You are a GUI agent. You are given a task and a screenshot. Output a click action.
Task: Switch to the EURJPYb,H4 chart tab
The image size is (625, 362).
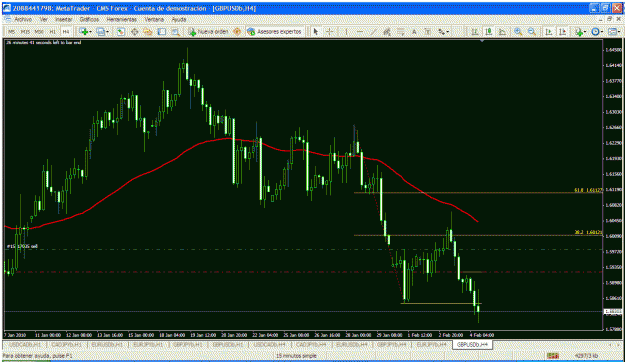[432, 344]
